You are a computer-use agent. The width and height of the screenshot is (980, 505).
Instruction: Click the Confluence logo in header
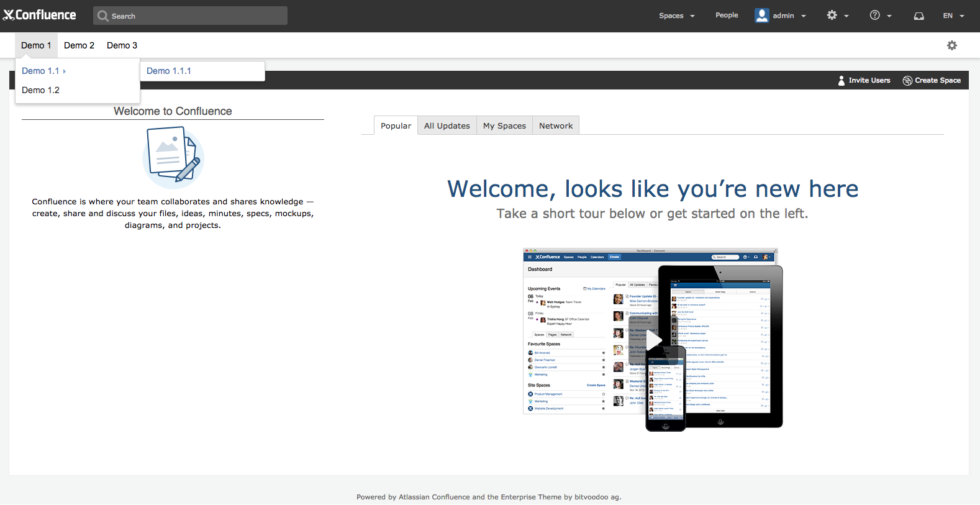click(x=40, y=15)
